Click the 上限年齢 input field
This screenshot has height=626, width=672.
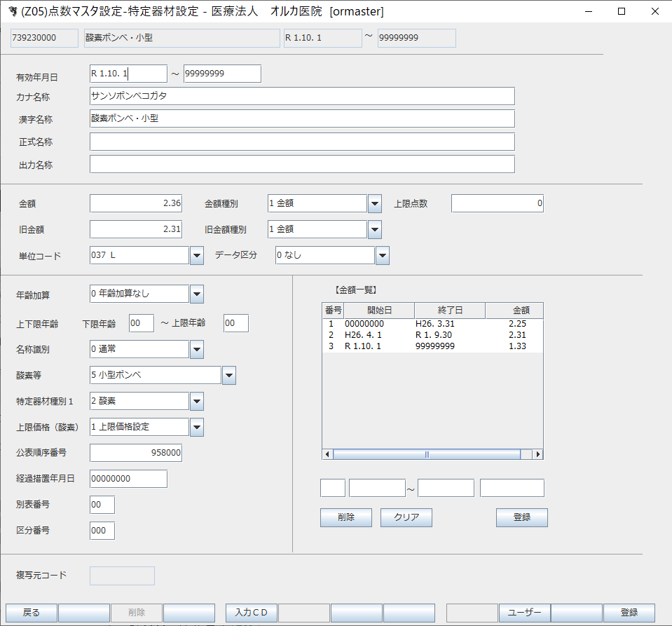tap(236, 323)
